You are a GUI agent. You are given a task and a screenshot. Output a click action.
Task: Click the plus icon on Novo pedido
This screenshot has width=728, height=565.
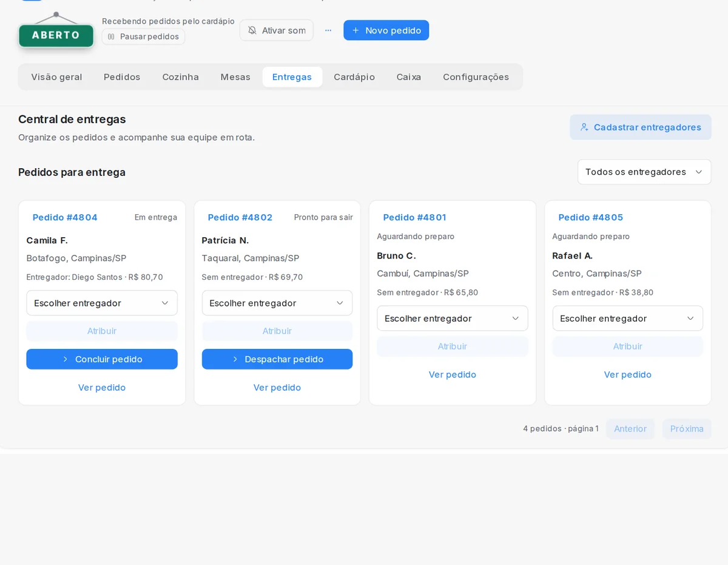(x=356, y=30)
